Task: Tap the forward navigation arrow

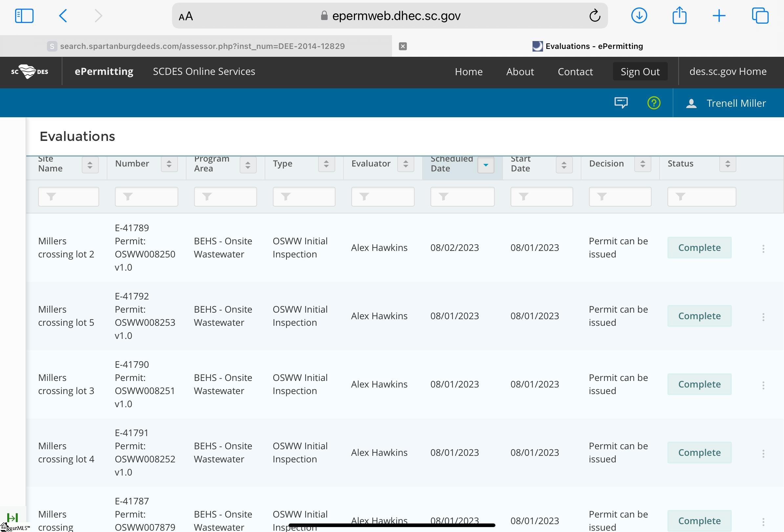Action: click(98, 16)
